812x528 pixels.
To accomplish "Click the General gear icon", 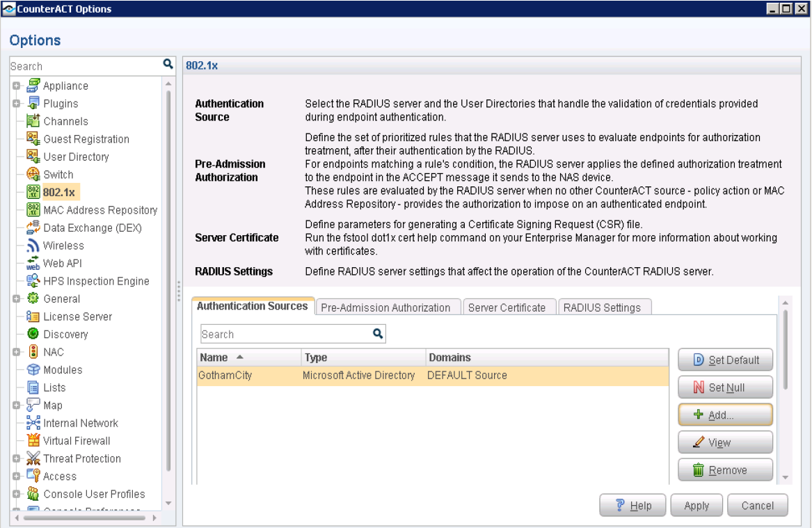I will click(x=33, y=298).
